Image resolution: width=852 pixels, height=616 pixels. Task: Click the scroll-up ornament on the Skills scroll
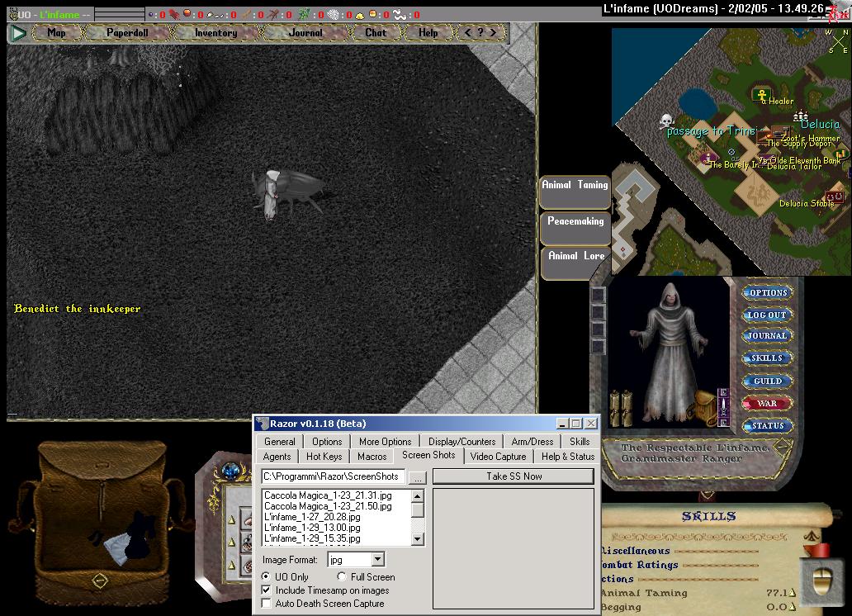pyautogui.click(x=811, y=536)
